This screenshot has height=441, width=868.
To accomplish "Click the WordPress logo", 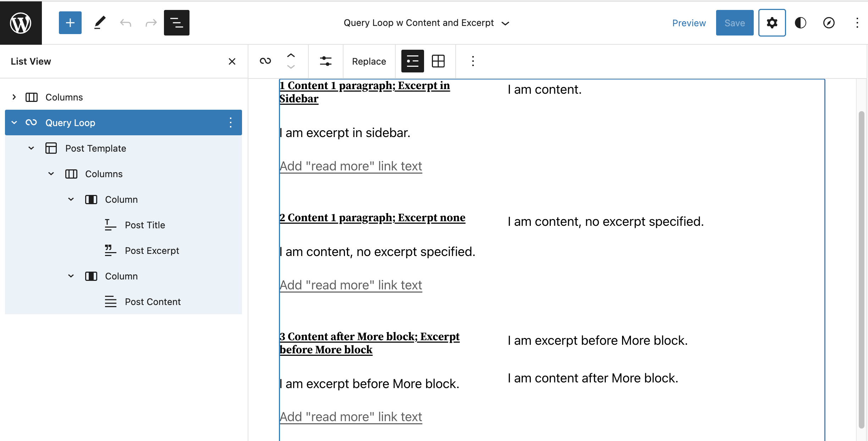I will pyautogui.click(x=21, y=22).
